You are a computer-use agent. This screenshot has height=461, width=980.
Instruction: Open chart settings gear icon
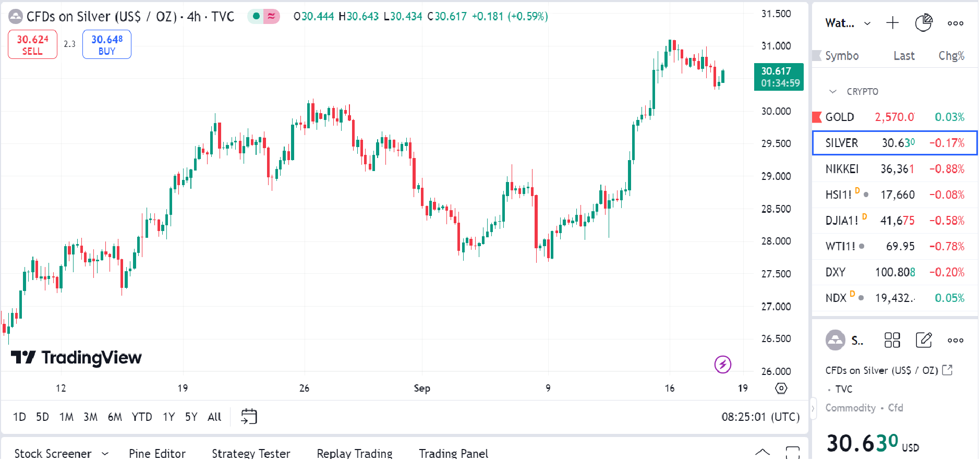tap(781, 388)
